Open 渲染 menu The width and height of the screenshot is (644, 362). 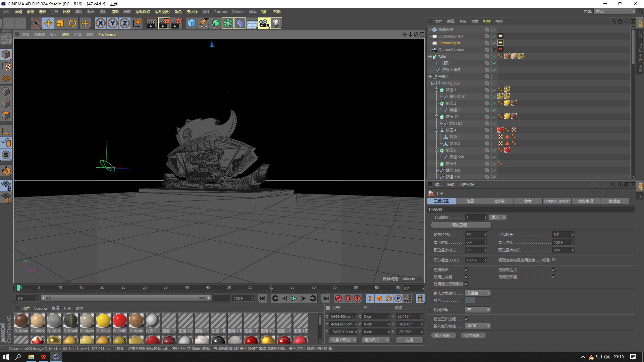pos(115,12)
